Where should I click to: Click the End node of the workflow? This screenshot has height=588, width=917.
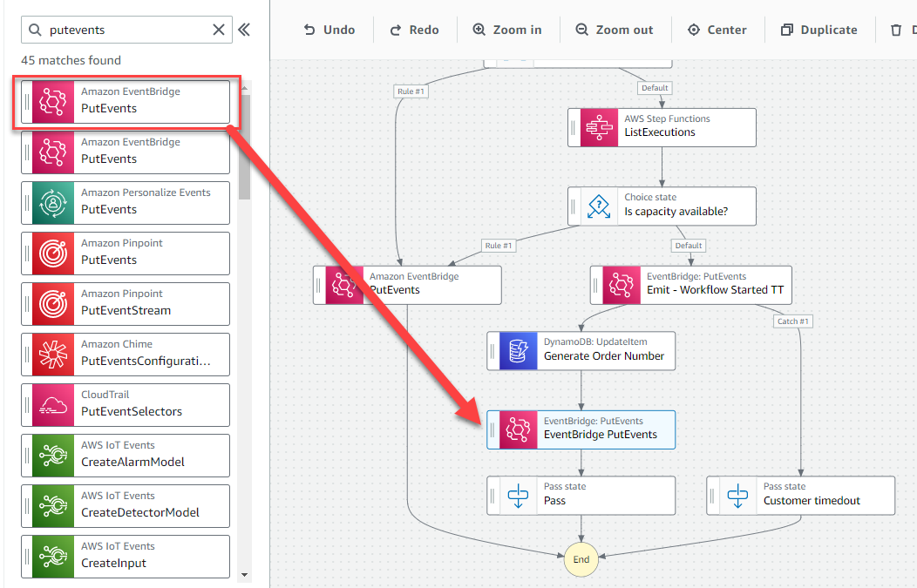coord(581,559)
